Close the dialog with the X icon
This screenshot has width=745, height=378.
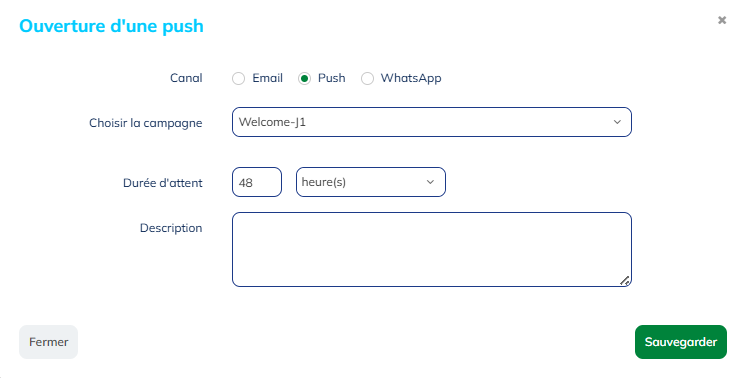tap(722, 20)
